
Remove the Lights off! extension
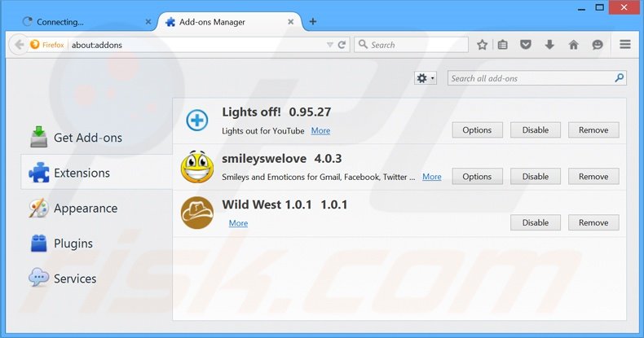pos(593,130)
